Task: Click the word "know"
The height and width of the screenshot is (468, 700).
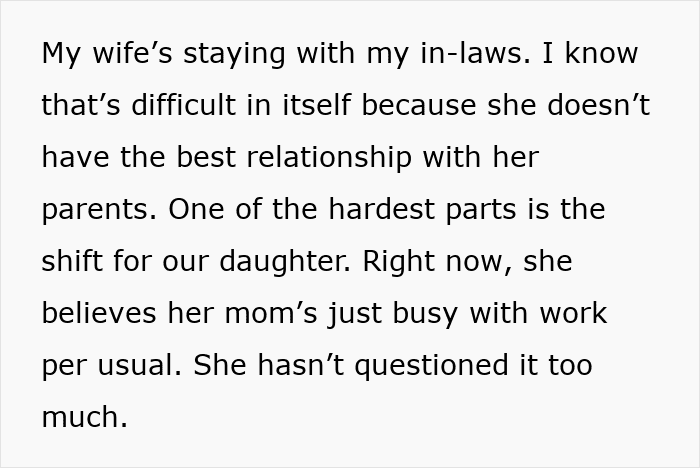Action: click(601, 53)
